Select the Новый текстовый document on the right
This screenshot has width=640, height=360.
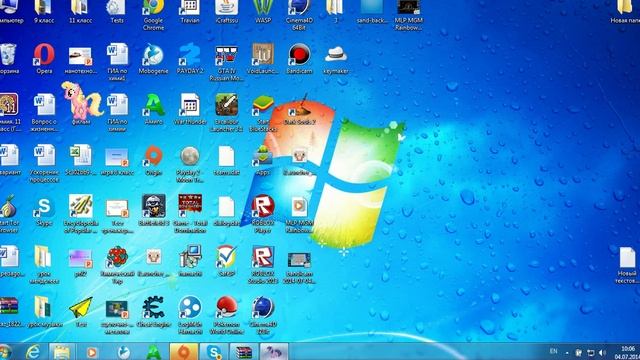point(627,265)
